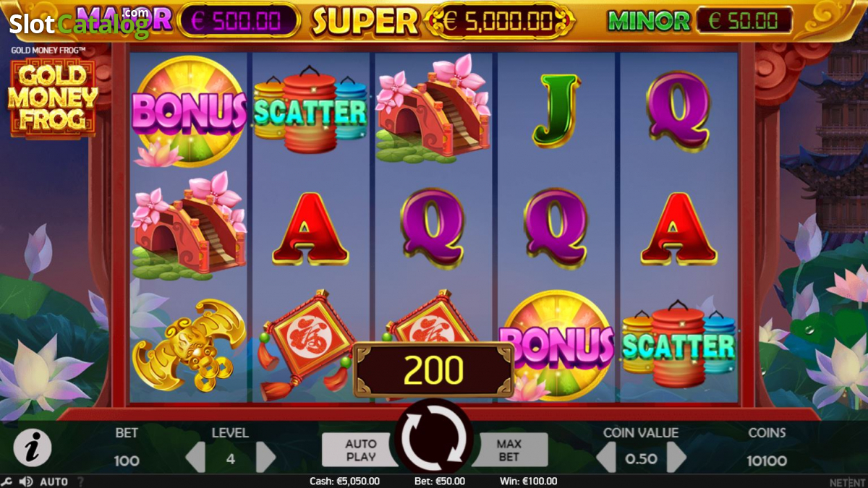Mute the game sound speaker icon
The height and width of the screenshot is (488, 868).
tap(26, 481)
